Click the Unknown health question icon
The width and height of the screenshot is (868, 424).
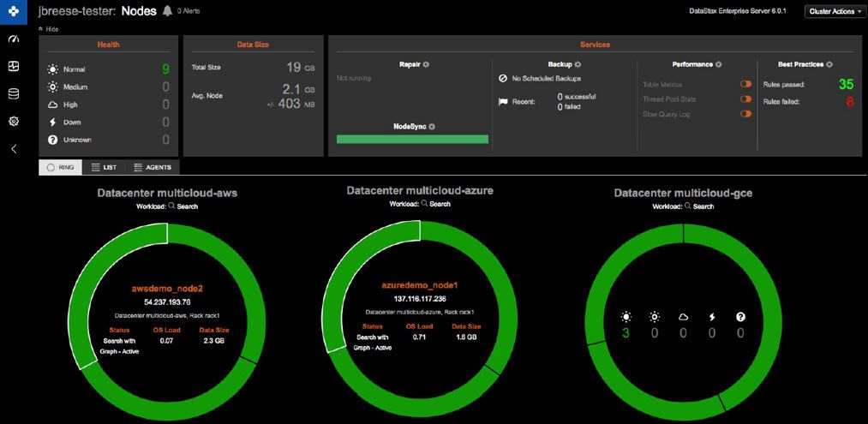tap(52, 140)
